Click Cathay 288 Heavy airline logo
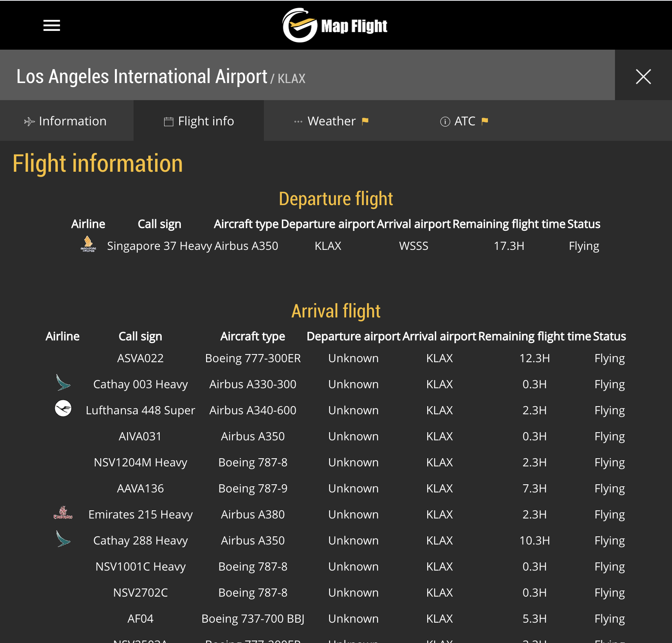Viewport: 672px width, 643px height. (63, 539)
